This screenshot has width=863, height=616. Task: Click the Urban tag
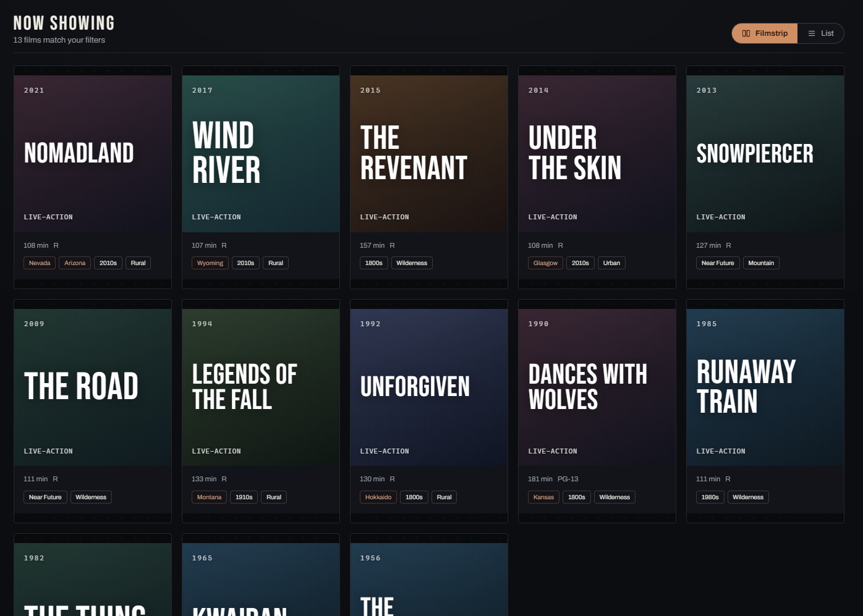[611, 263]
